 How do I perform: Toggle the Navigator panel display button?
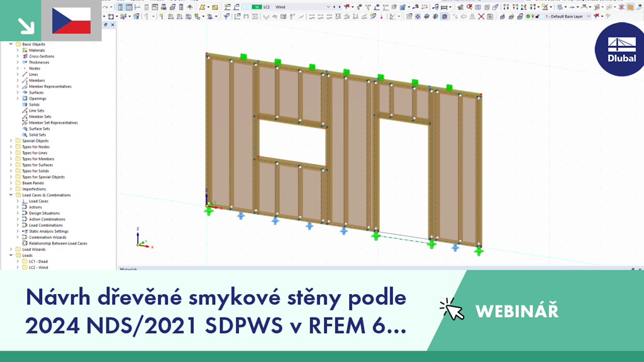click(120, 7)
